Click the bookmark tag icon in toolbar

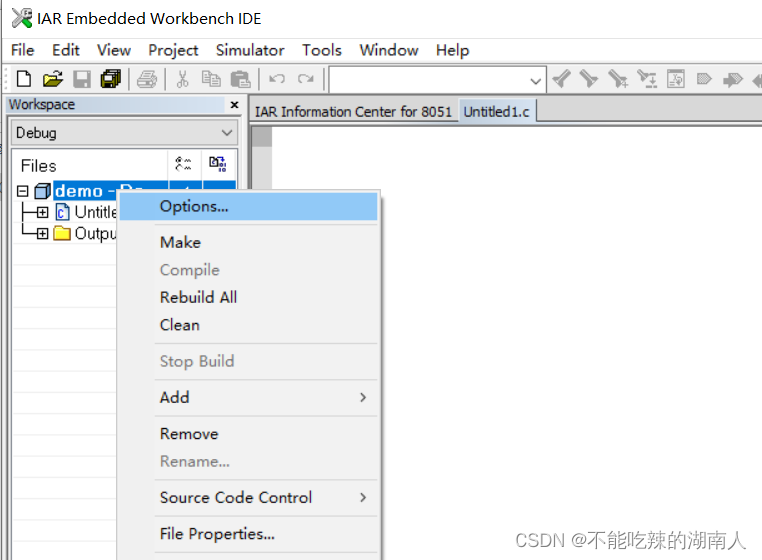pyautogui.click(x=704, y=78)
